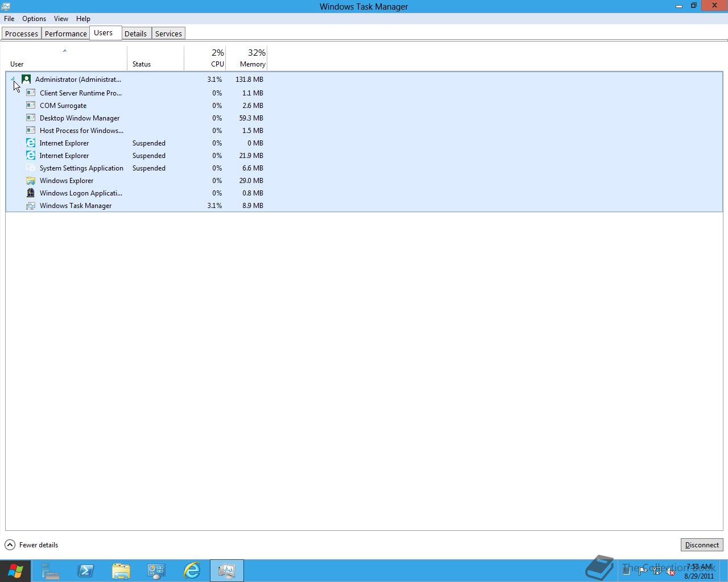The width and height of the screenshot is (728, 582).
Task: Select the Windows Logon Applicati... row
Action: (x=364, y=193)
